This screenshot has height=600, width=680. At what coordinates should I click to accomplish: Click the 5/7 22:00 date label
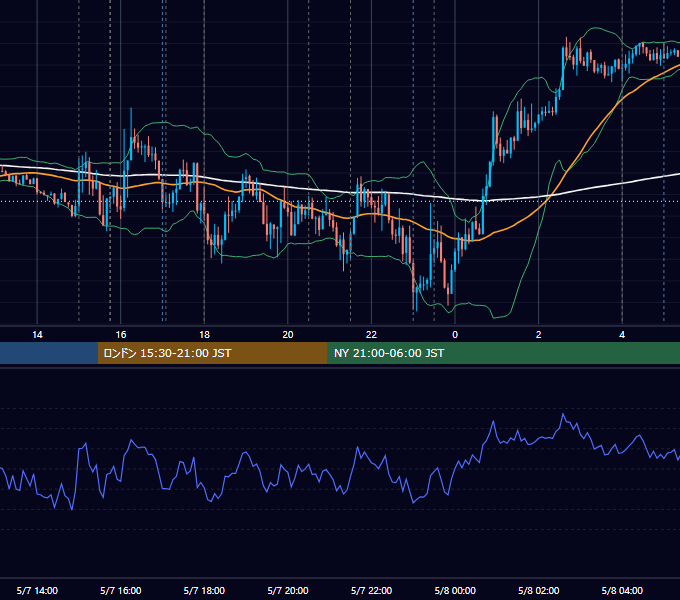pos(371,590)
